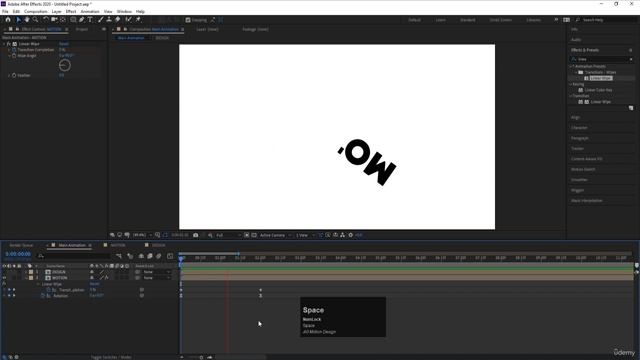
Task: Click Reset link for Linear Wipe effect
Action: (64, 44)
